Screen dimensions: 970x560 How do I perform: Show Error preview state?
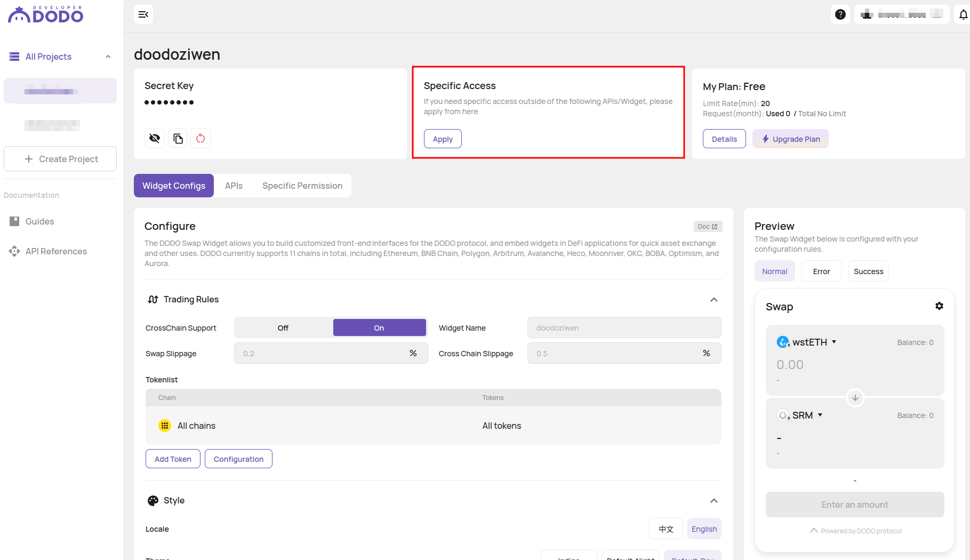(x=821, y=271)
